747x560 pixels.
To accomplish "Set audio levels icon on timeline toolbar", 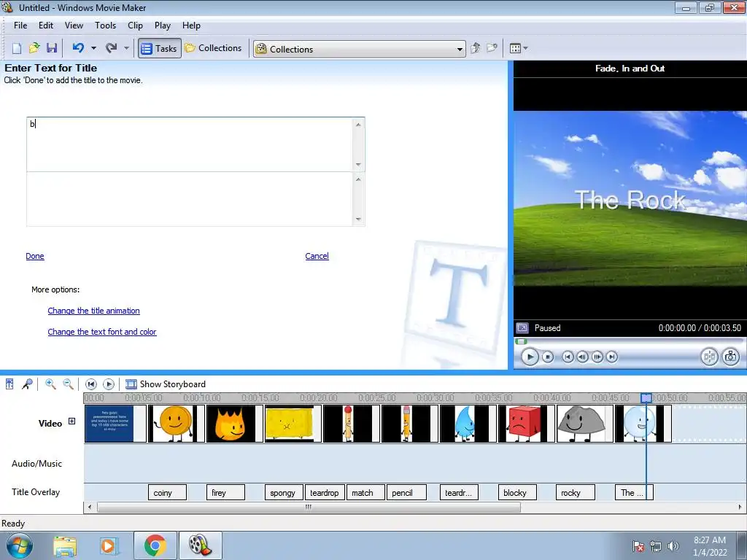I will point(9,384).
